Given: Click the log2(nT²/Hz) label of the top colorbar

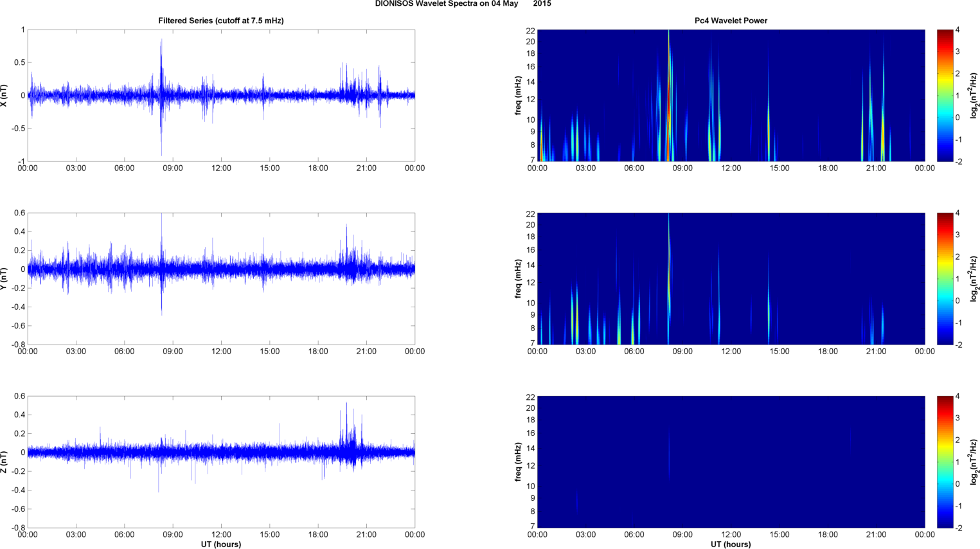Looking at the screenshot, I should pos(974,95).
